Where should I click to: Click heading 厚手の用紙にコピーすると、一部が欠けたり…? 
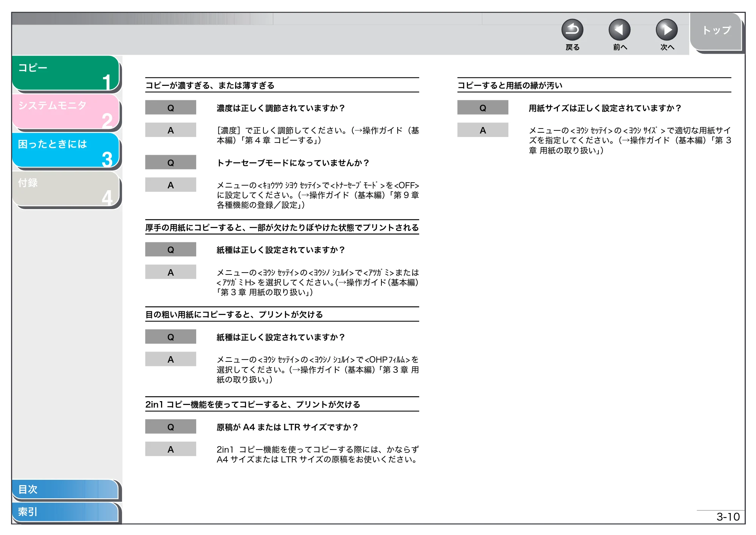[x=282, y=228]
